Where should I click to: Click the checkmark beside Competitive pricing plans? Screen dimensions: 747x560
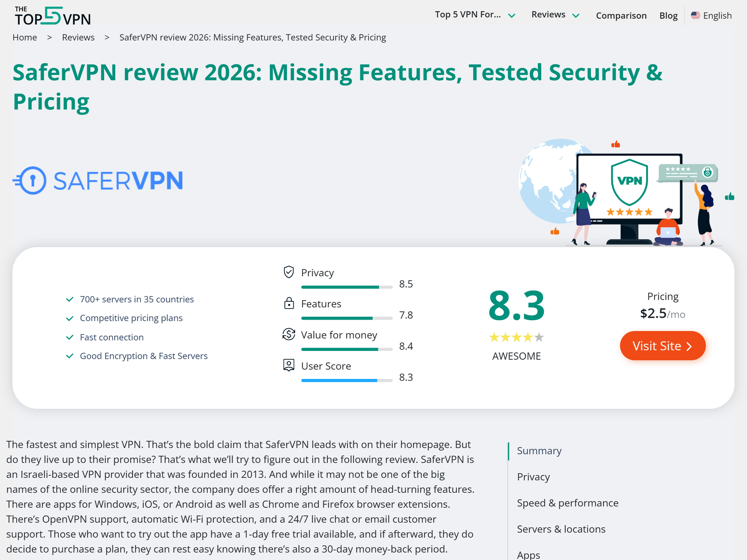click(70, 318)
